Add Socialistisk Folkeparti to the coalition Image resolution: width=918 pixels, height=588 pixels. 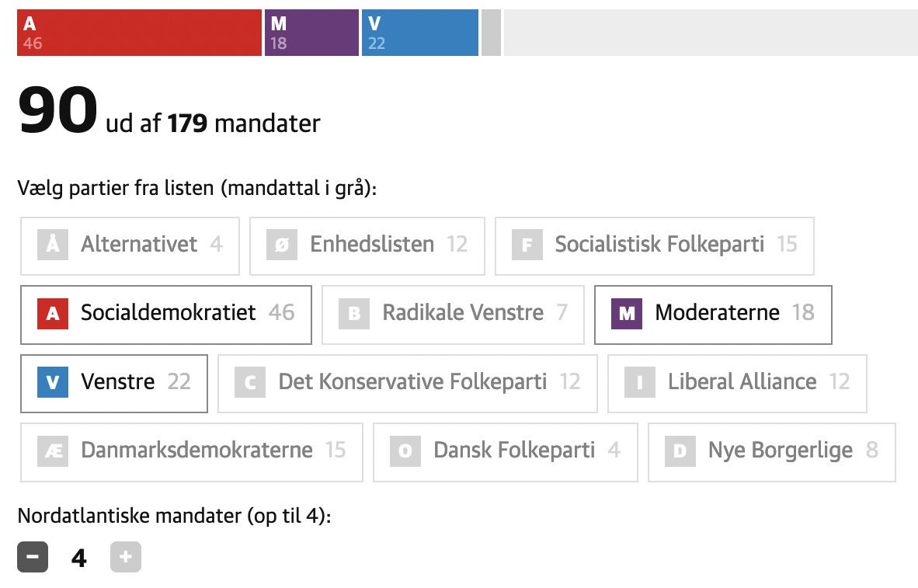point(654,245)
